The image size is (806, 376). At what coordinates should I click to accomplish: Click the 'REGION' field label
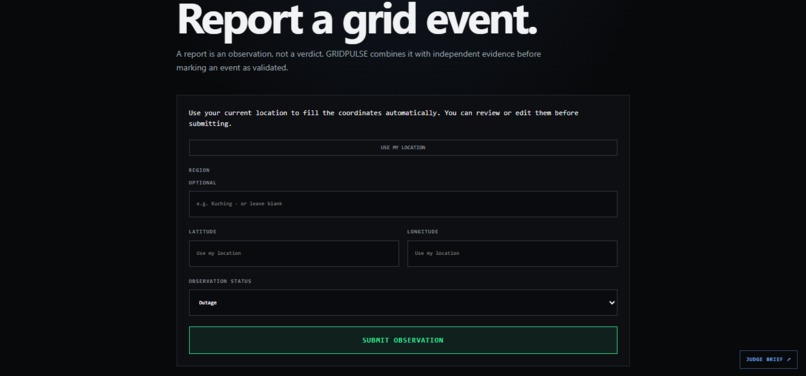pyautogui.click(x=199, y=170)
